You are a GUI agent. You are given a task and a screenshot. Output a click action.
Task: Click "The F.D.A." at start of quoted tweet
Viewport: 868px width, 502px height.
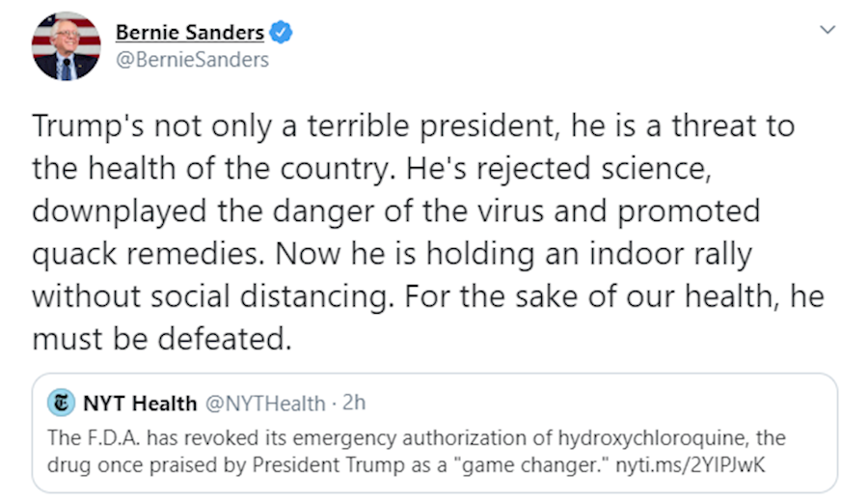[82, 438]
